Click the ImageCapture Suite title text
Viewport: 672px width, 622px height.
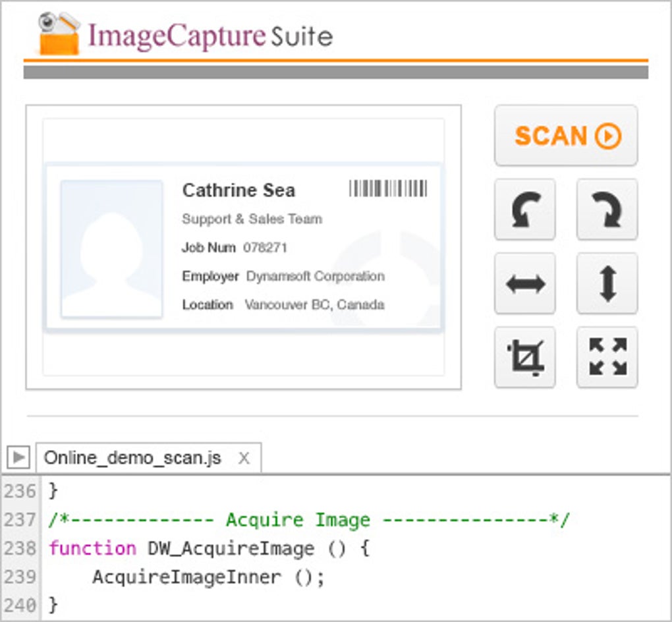tap(210, 36)
